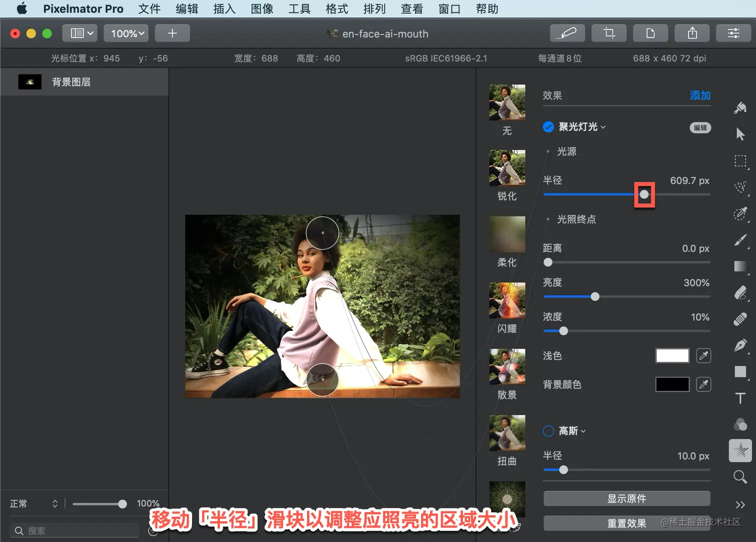Screen dimensions: 756x542
Task: Select the Rectangular Selection tool
Action: tap(740, 160)
